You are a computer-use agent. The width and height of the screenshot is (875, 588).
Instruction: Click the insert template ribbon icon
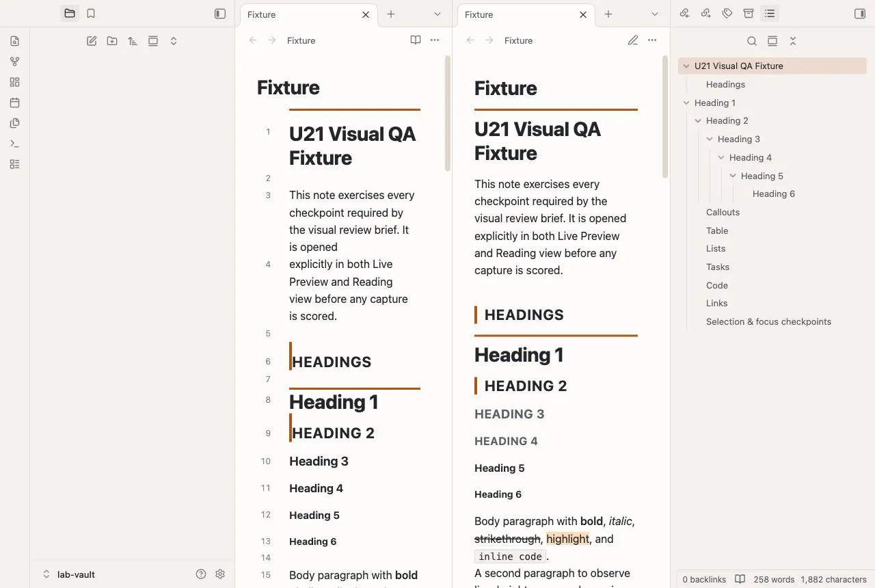coord(15,123)
